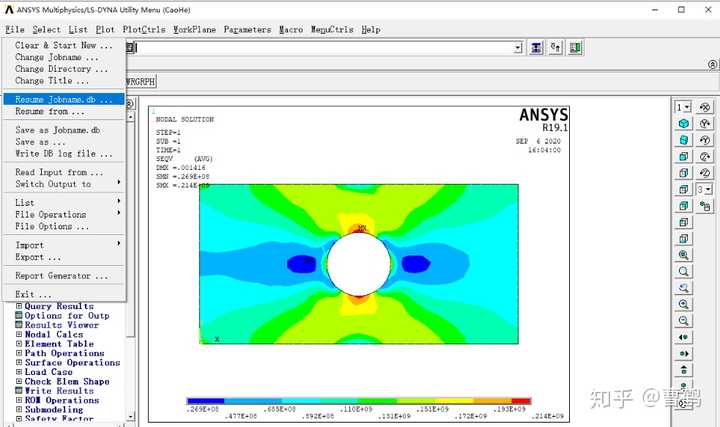Click the Zoom Back magnifier icon
Image resolution: width=720 pixels, height=427 pixels.
coord(683,288)
